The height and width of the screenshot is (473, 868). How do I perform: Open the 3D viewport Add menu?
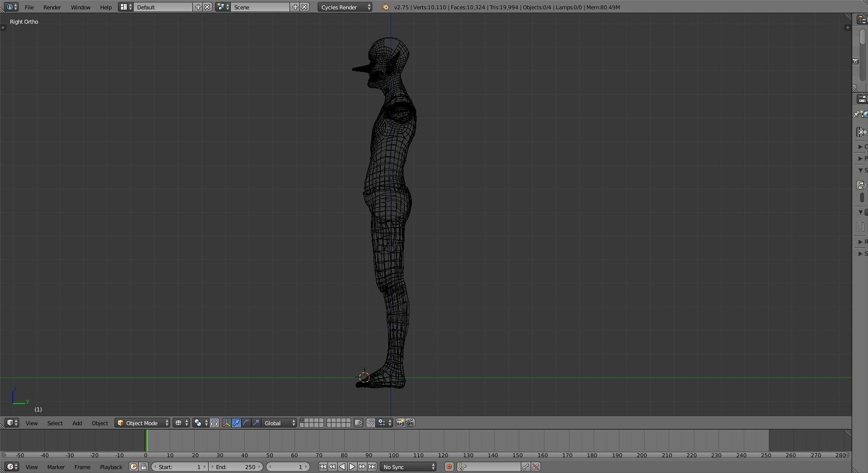point(77,423)
